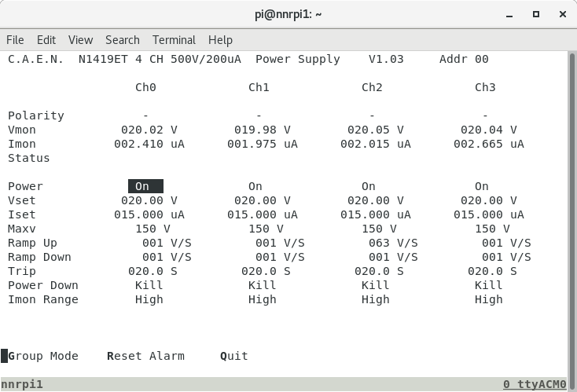The image size is (577, 392).
Task: Open the File menu
Action: tap(15, 40)
